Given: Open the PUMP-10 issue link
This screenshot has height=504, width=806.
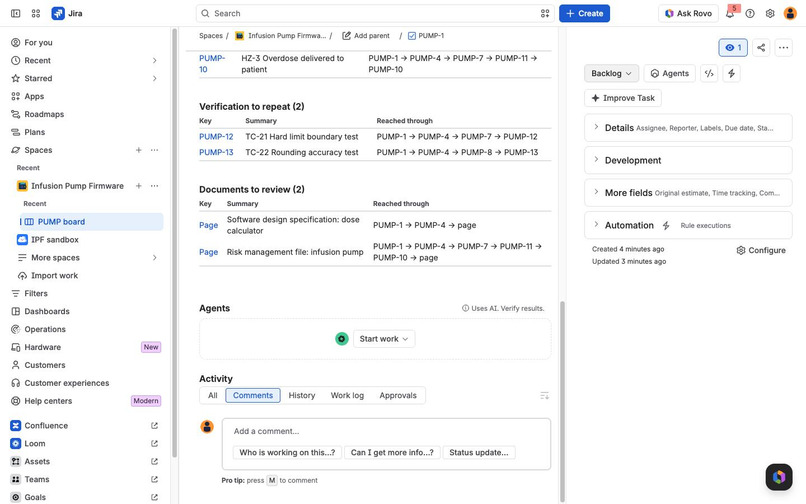Looking at the screenshot, I should pyautogui.click(x=212, y=64).
